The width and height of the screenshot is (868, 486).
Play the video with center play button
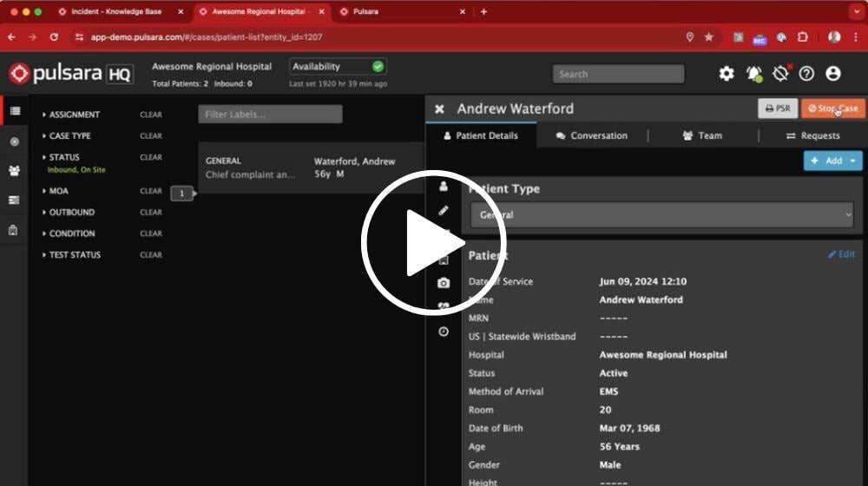point(434,242)
